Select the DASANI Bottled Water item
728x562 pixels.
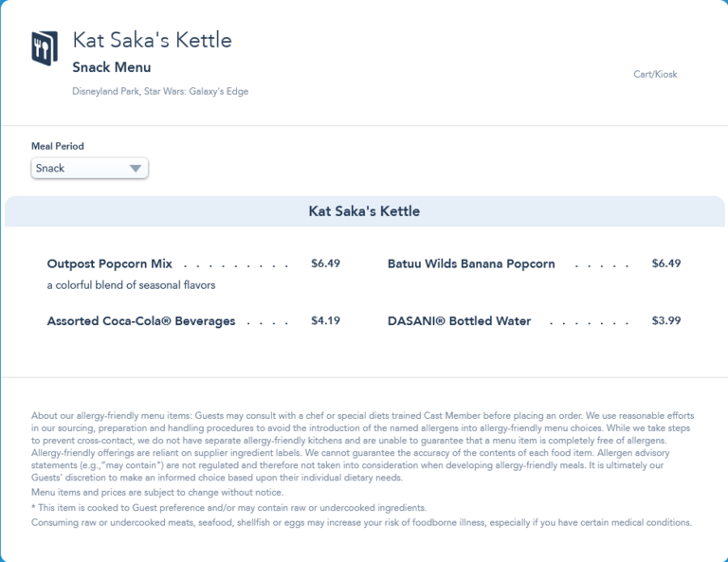pos(459,321)
